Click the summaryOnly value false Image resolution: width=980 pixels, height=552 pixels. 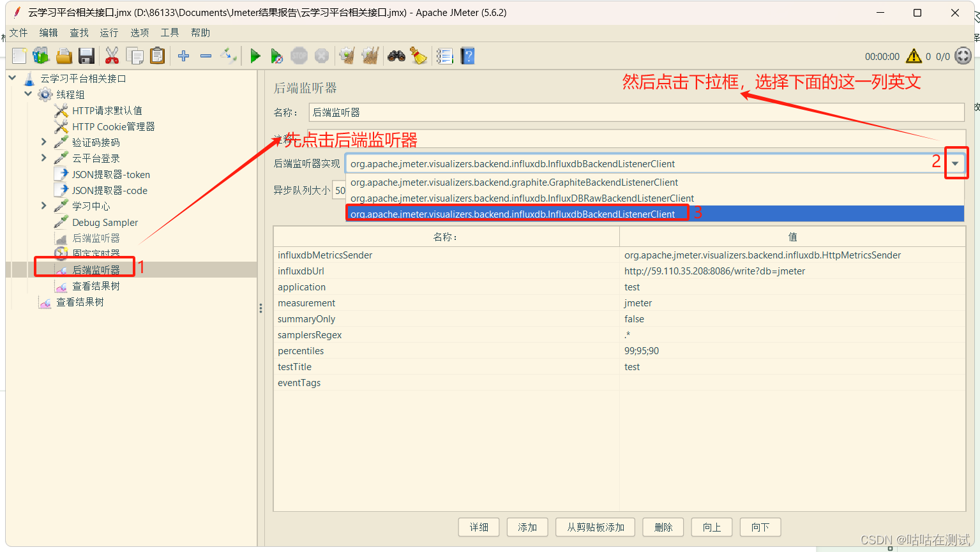tap(792, 319)
